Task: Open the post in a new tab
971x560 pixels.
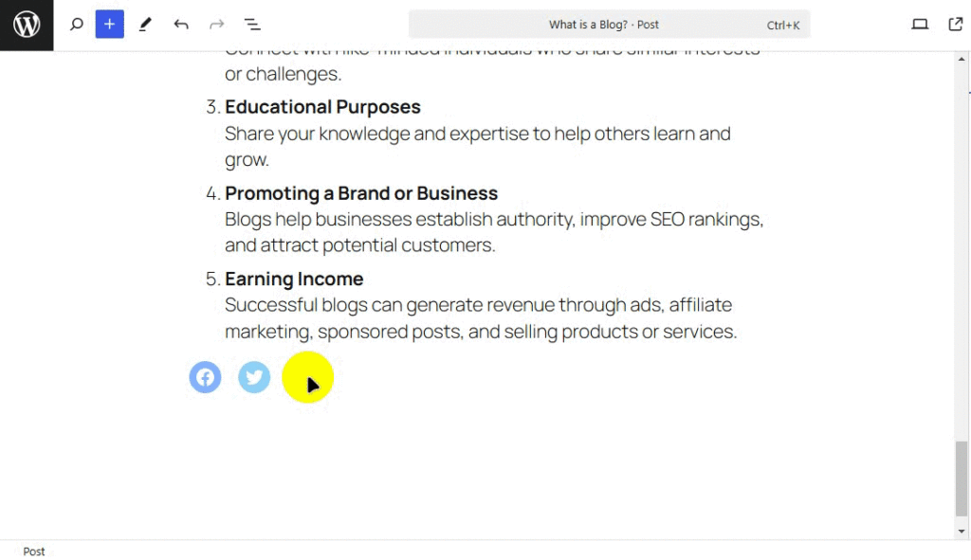Action: [955, 25]
